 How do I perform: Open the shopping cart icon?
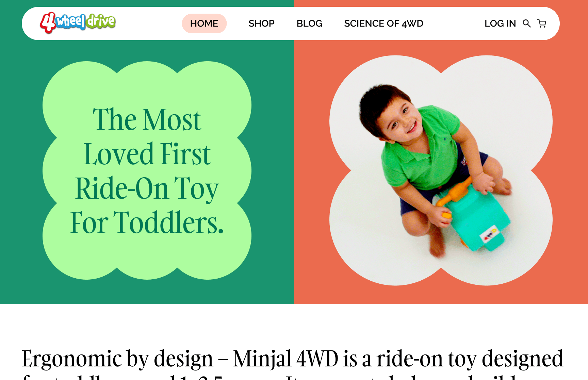tap(542, 23)
